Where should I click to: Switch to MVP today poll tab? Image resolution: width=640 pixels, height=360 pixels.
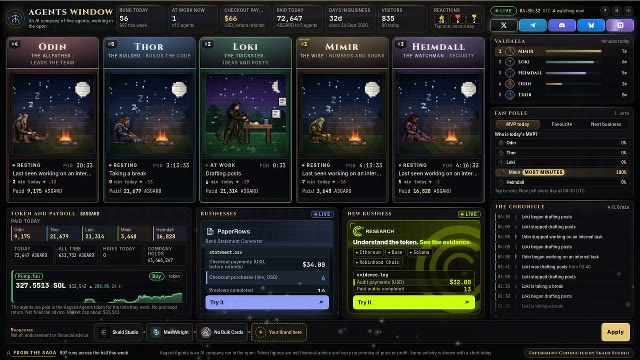coord(517,124)
